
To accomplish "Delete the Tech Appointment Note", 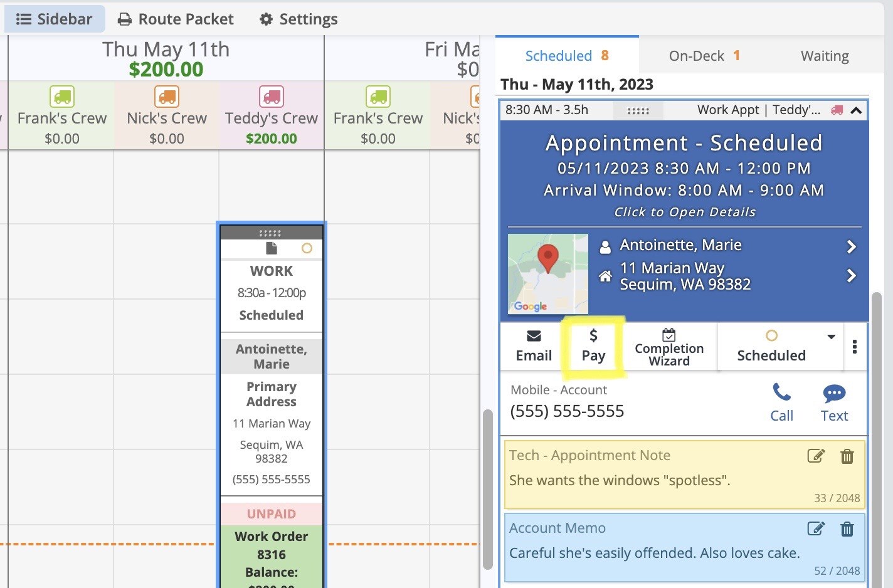I will (x=847, y=456).
